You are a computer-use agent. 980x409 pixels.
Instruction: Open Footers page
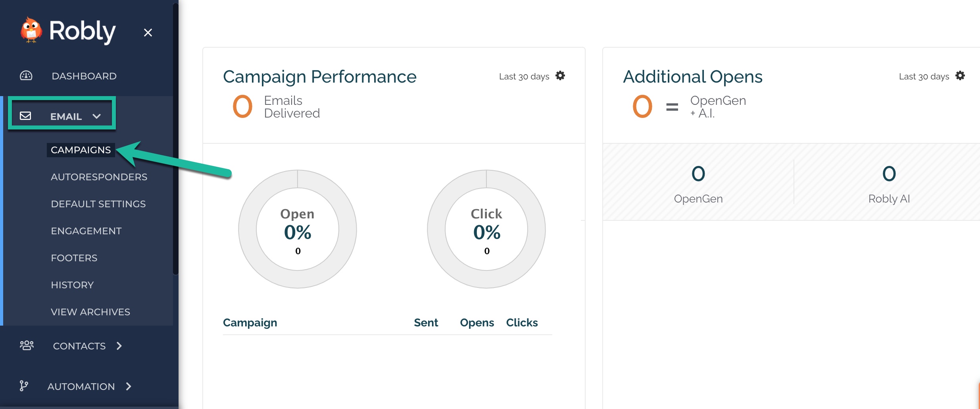point(74,258)
